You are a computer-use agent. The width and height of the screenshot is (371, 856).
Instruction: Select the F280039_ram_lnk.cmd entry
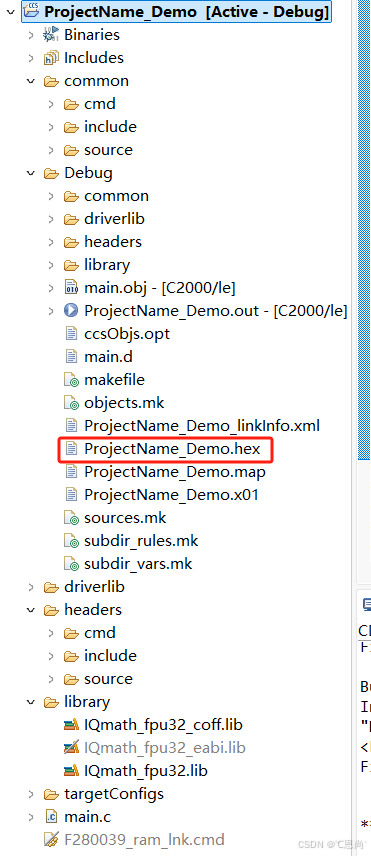coord(144,840)
